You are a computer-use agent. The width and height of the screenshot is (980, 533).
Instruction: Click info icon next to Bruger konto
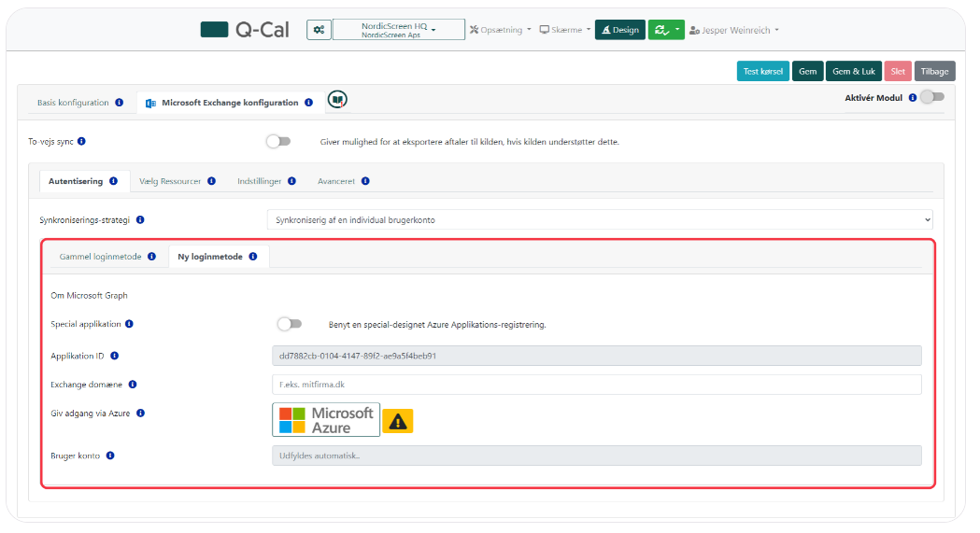click(x=110, y=456)
